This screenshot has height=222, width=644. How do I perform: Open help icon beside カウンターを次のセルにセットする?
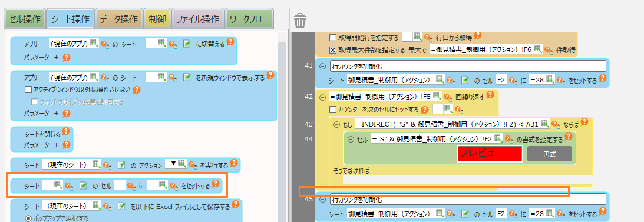click(x=425, y=110)
